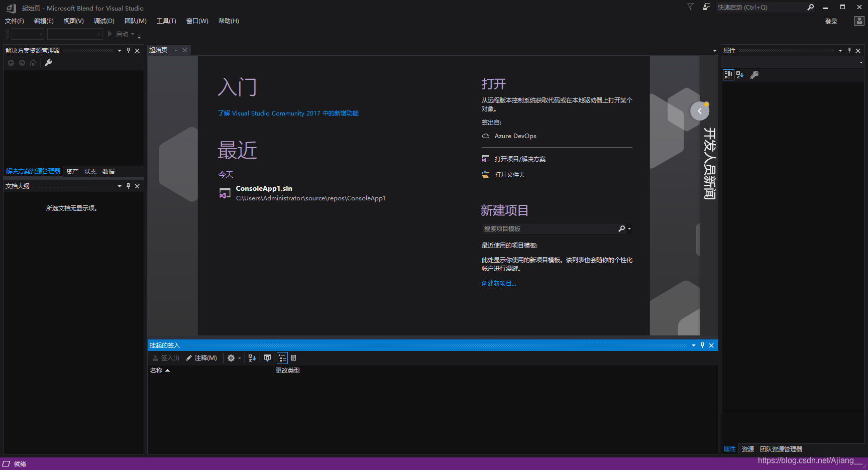The height and width of the screenshot is (470, 868).
Task: Click the home icon in Solution Explorer
Action: pyautogui.click(x=33, y=62)
